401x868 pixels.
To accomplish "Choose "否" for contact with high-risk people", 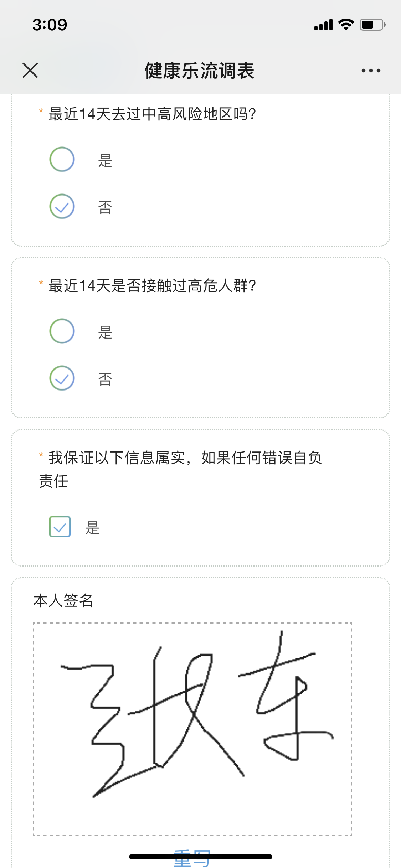I will 62,378.
